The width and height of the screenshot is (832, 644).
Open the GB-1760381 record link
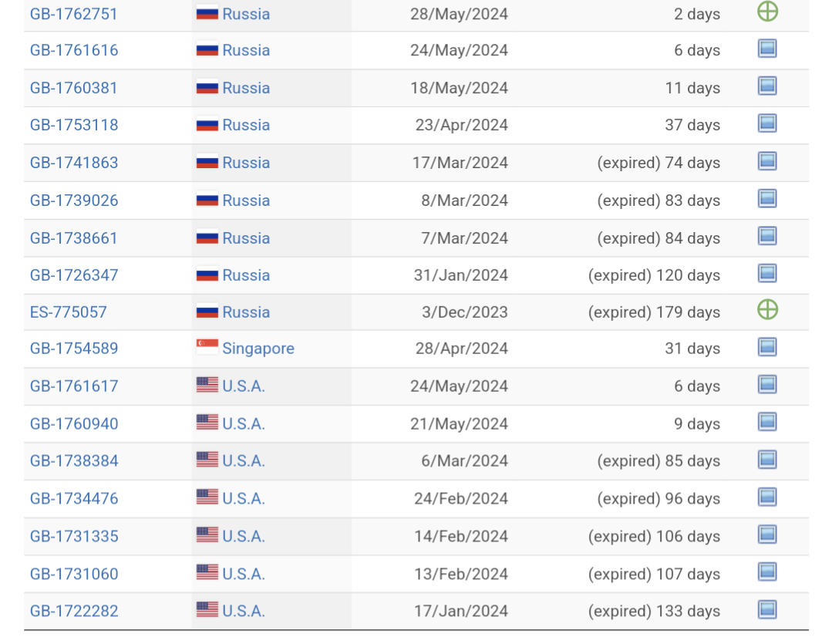(x=74, y=88)
